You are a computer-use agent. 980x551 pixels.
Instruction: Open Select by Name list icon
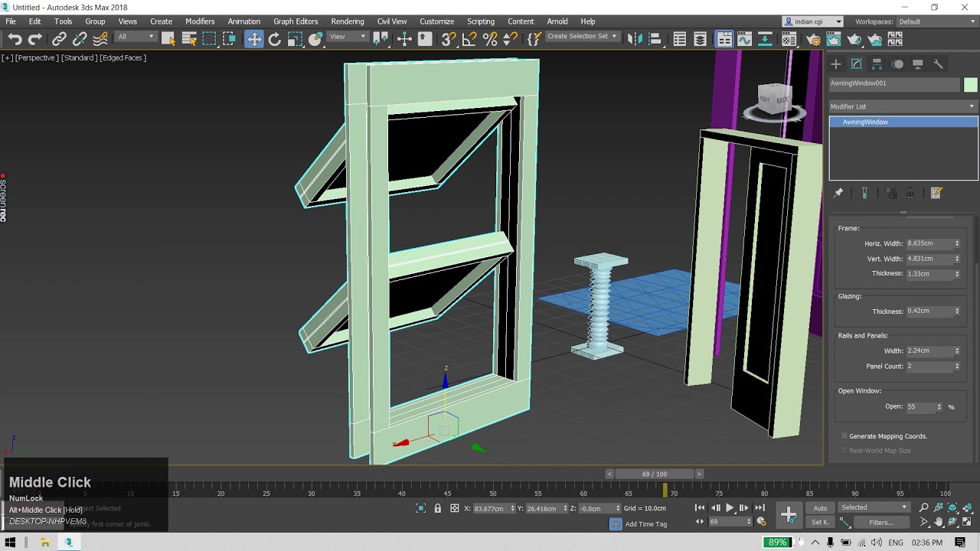point(189,39)
